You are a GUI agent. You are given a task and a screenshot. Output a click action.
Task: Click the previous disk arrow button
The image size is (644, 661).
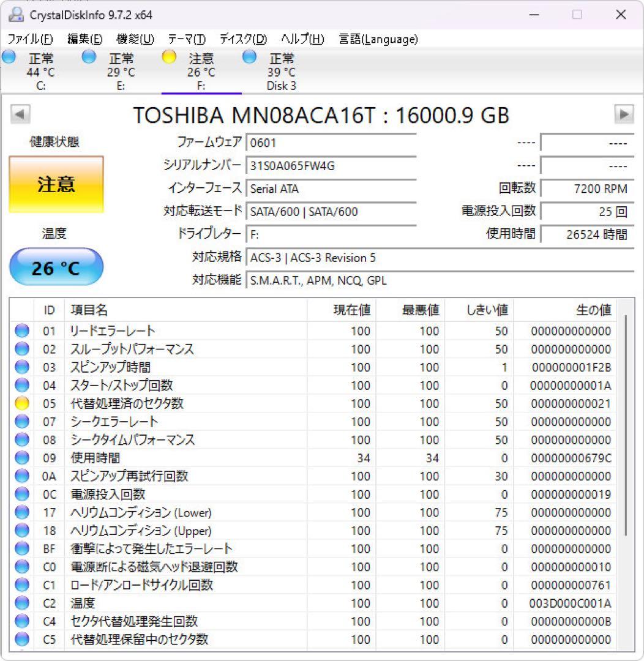(19, 114)
